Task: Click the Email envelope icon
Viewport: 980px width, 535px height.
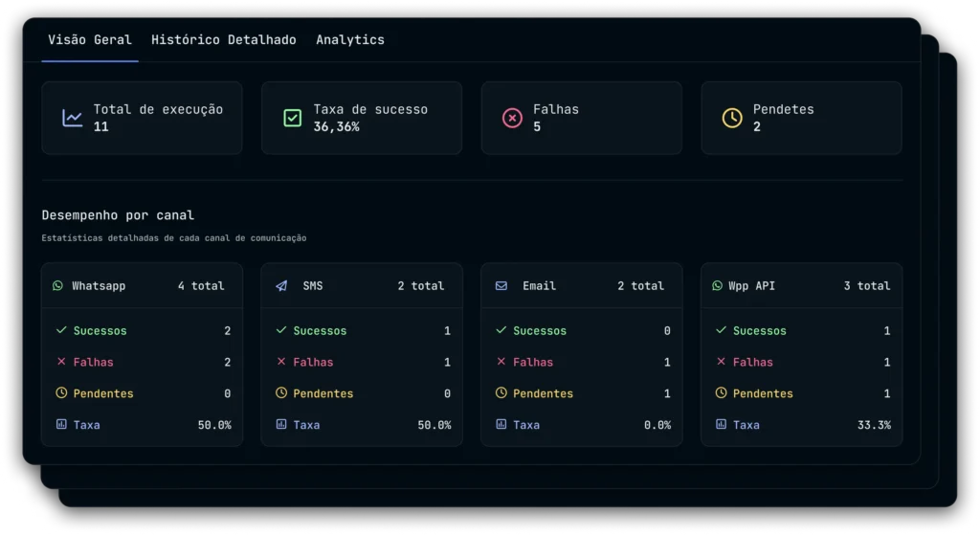Action: pyautogui.click(x=501, y=286)
